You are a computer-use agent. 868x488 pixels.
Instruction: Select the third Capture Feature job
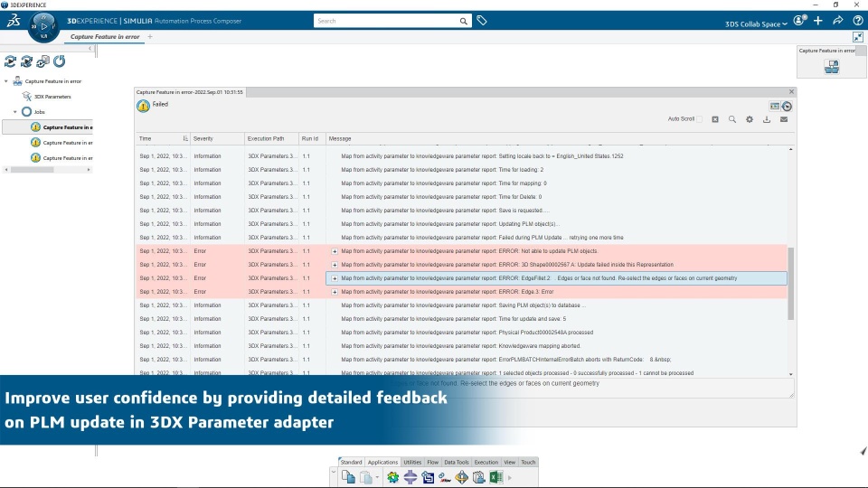(x=62, y=158)
